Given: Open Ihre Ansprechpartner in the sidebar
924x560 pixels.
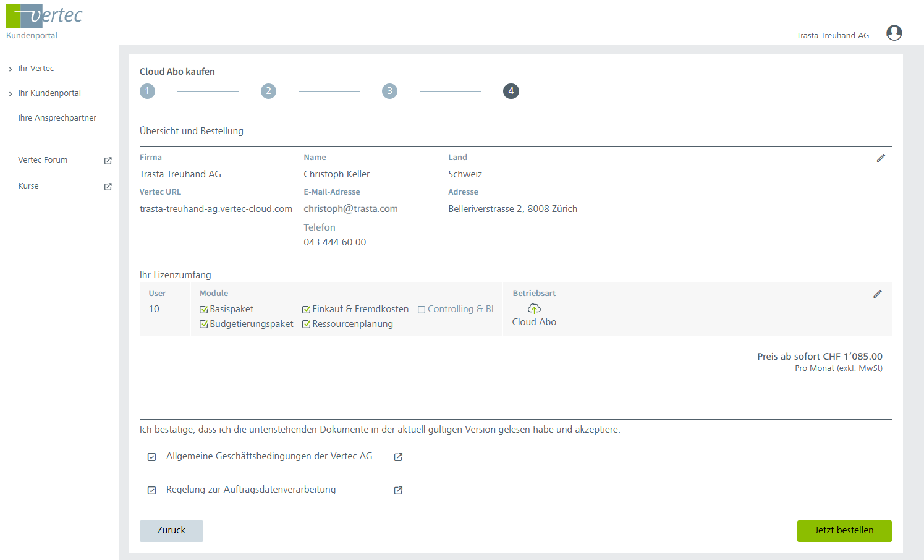Looking at the screenshot, I should tap(57, 118).
